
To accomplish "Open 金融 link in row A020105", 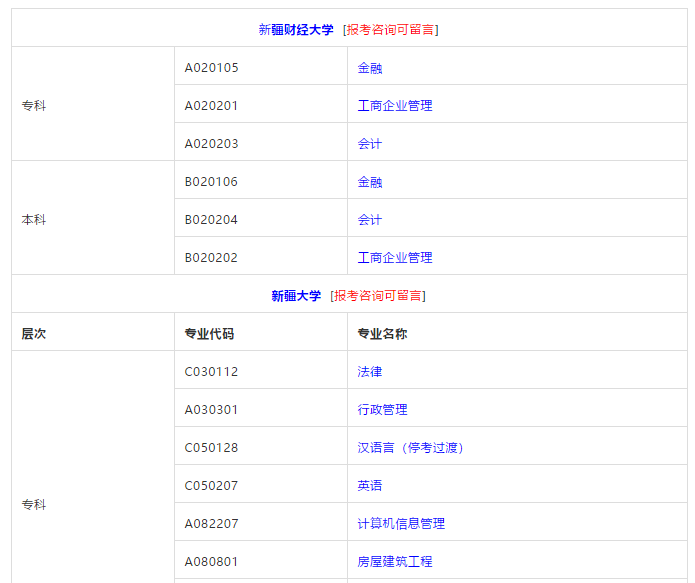I will pyautogui.click(x=370, y=68).
